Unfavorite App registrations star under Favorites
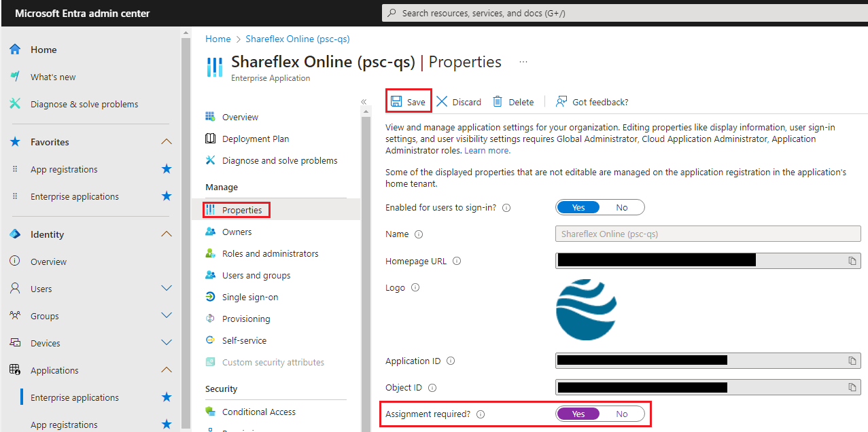 point(167,169)
